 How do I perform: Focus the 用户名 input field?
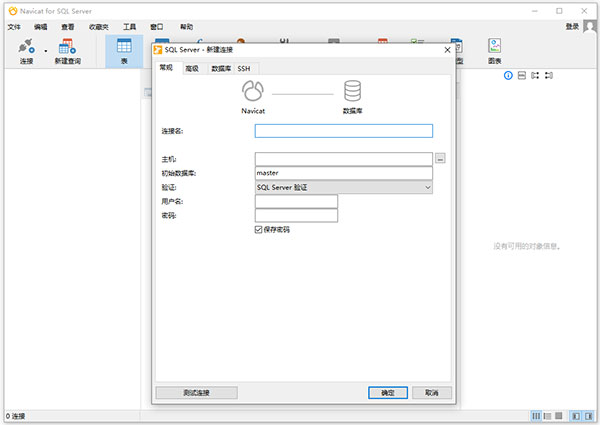[x=296, y=202]
